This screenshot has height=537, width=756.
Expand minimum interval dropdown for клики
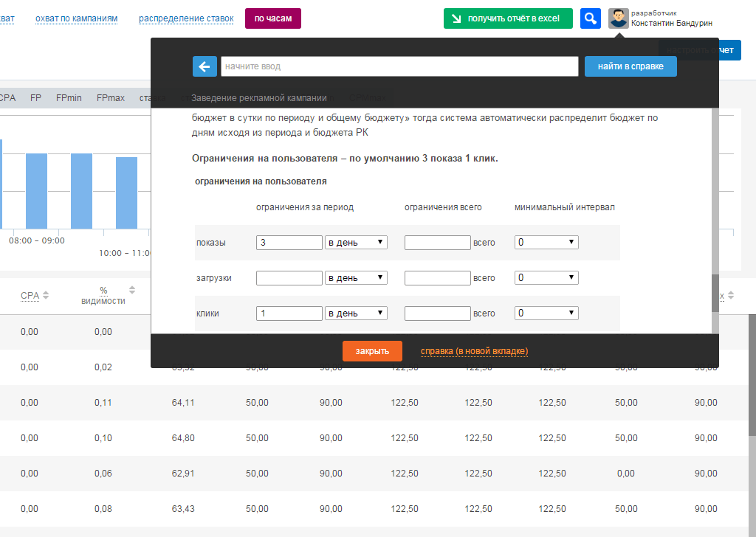click(546, 313)
